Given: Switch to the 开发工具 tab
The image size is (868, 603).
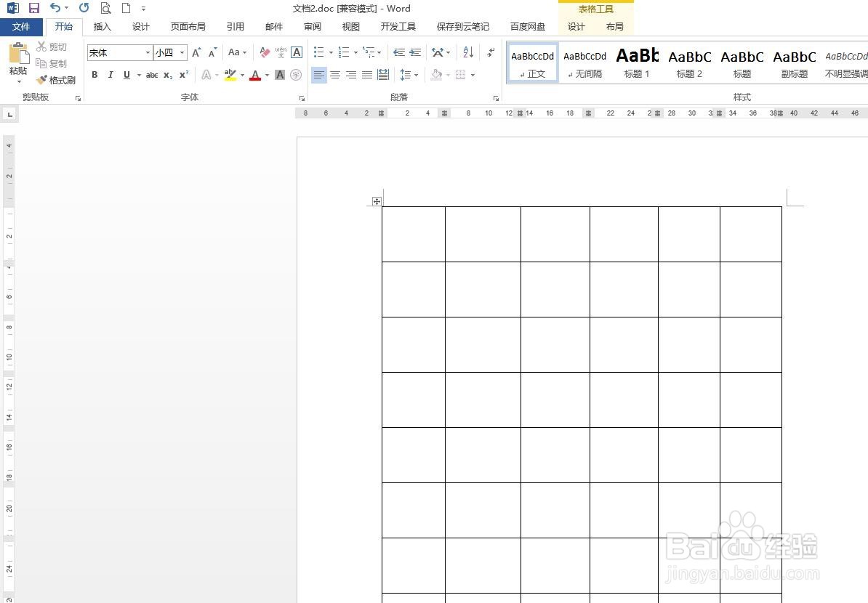Looking at the screenshot, I should tap(398, 27).
